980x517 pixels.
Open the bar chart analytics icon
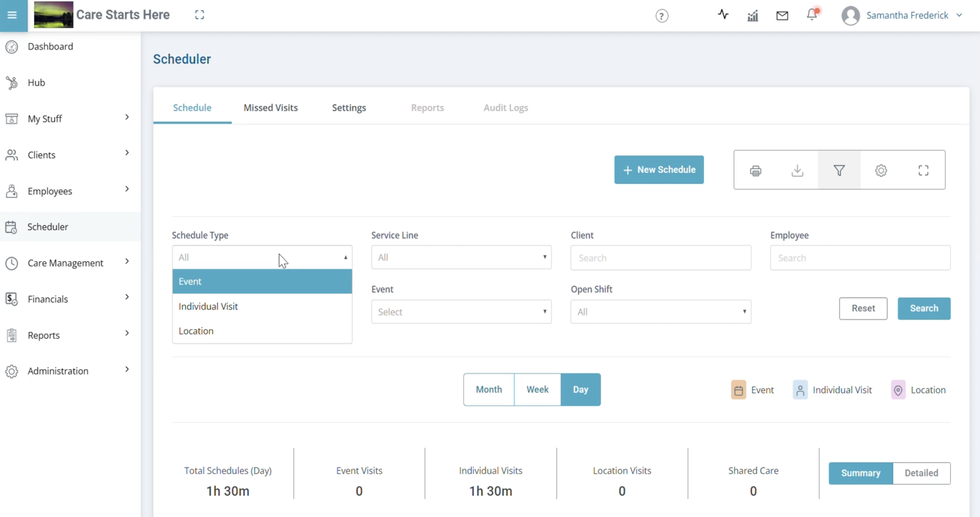(753, 16)
